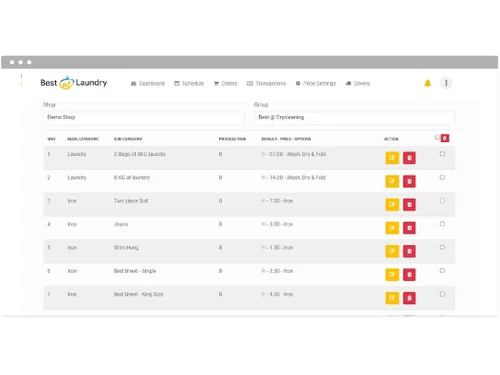Open the Drivers menu

[358, 83]
